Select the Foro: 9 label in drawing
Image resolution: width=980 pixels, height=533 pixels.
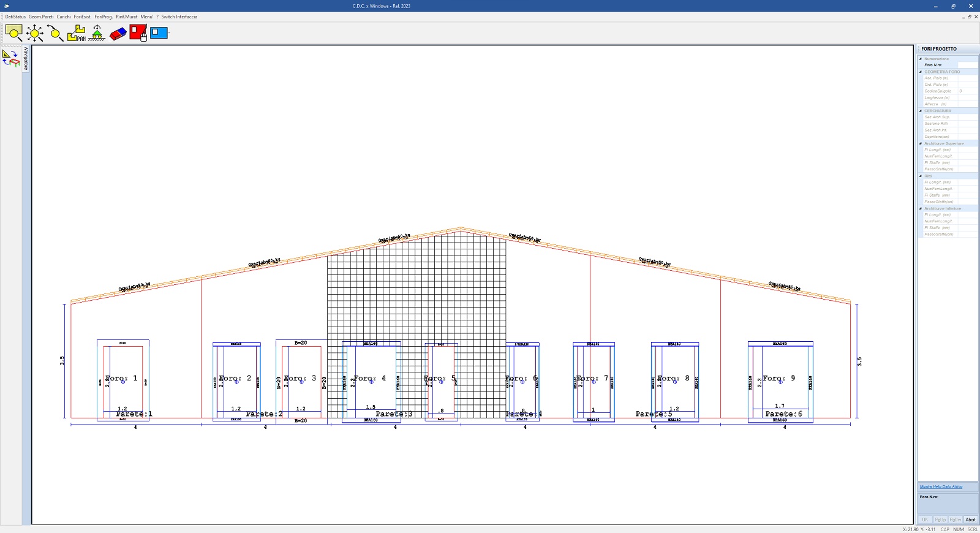[779, 379]
